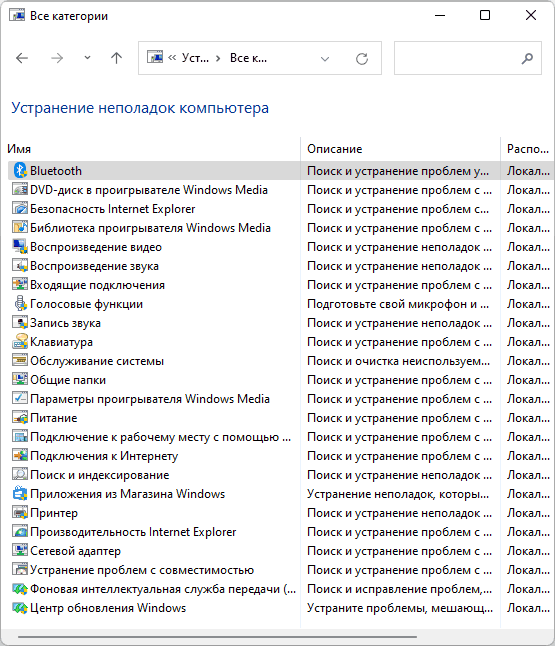Select the Центр обновления Windows icon
This screenshot has height=646, width=555.
20,608
